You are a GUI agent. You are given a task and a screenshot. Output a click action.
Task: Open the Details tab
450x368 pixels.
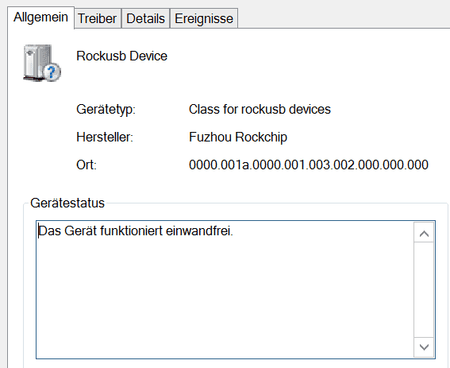click(146, 19)
